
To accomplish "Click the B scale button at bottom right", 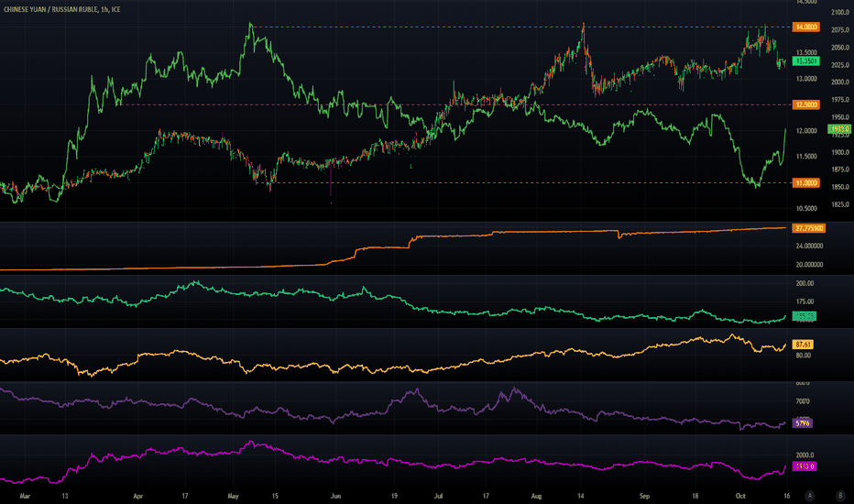I will [x=840, y=495].
